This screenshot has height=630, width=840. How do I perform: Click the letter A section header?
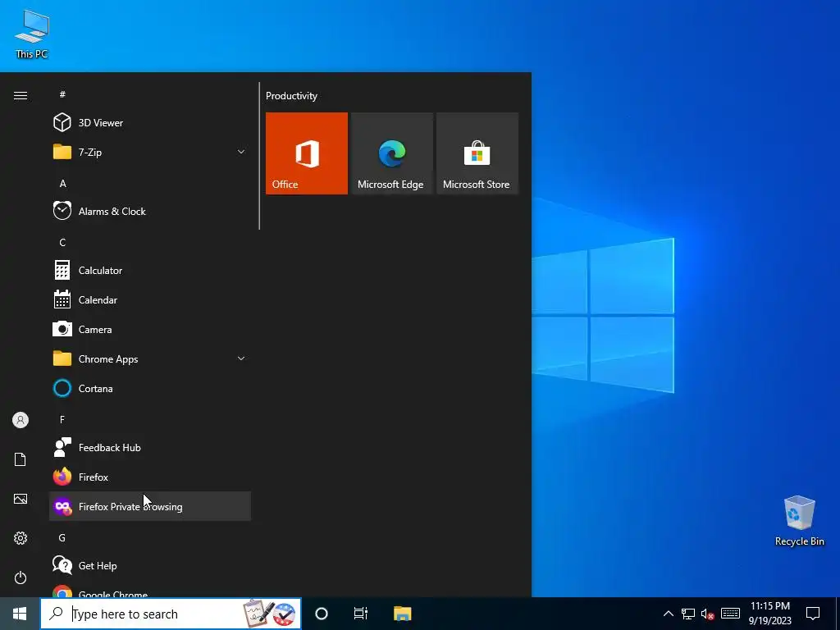62,183
